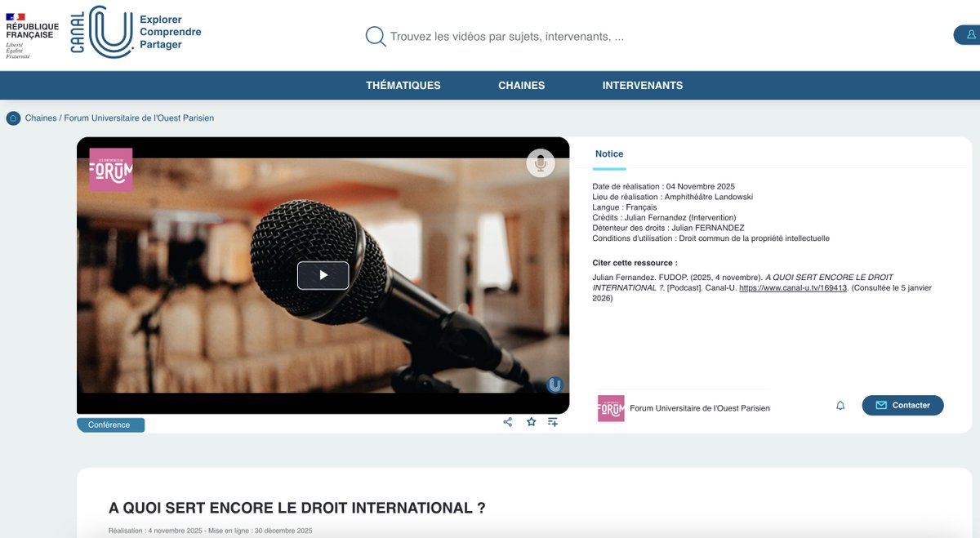Open the user account icon
The height and width of the screenshot is (538, 980).
[x=971, y=35]
